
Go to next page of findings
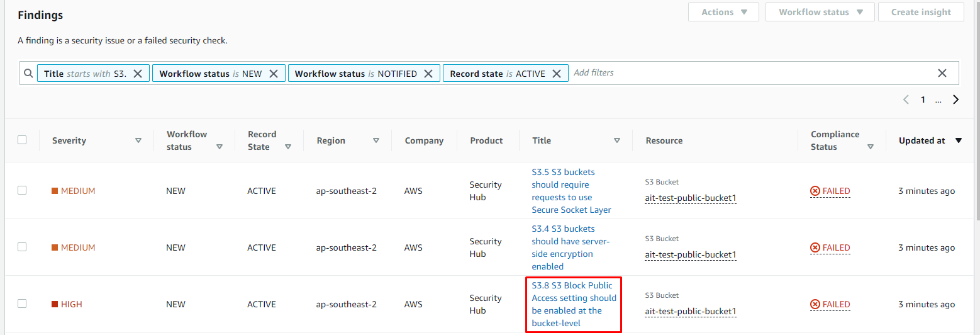pos(955,99)
